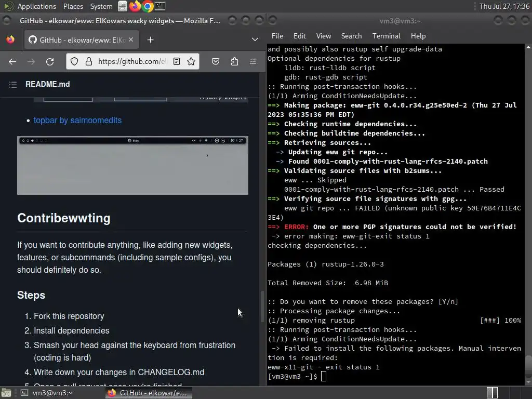Open the topbar by saimoomedits link
Image resolution: width=532 pixels, height=399 pixels.
point(77,121)
